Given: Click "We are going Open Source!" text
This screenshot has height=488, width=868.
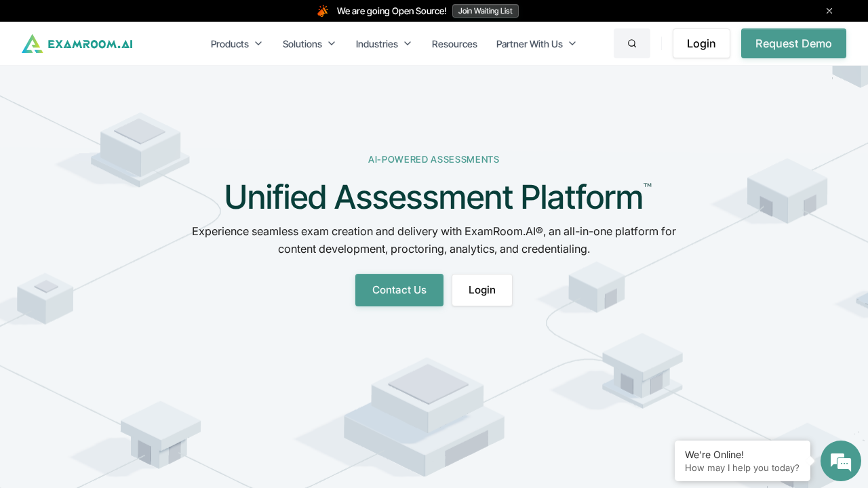Looking at the screenshot, I should pyautogui.click(x=391, y=11).
